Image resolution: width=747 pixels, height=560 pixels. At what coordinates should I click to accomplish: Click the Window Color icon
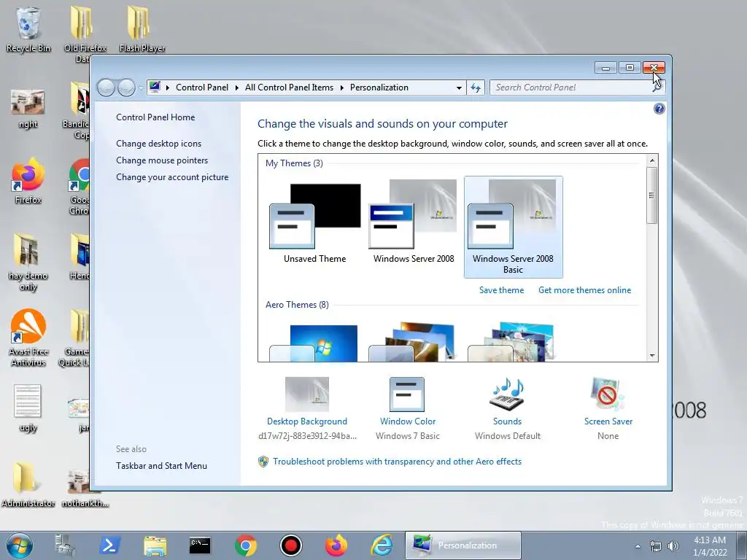click(x=407, y=394)
